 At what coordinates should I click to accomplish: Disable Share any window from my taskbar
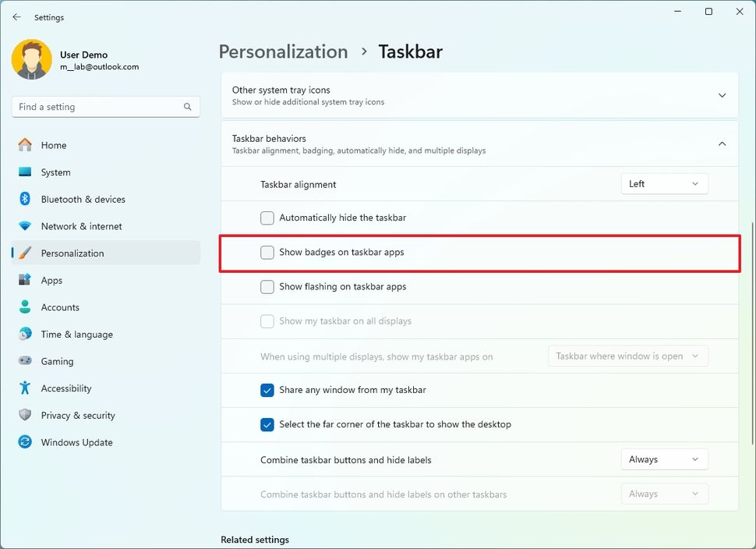267,390
